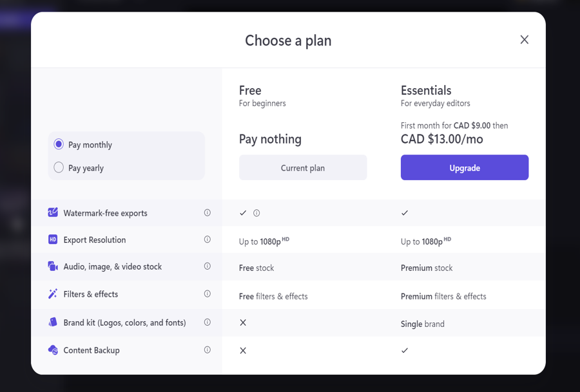Click info icon beside Free plan watermark checkmark
The width and height of the screenshot is (580, 392).
tap(256, 213)
